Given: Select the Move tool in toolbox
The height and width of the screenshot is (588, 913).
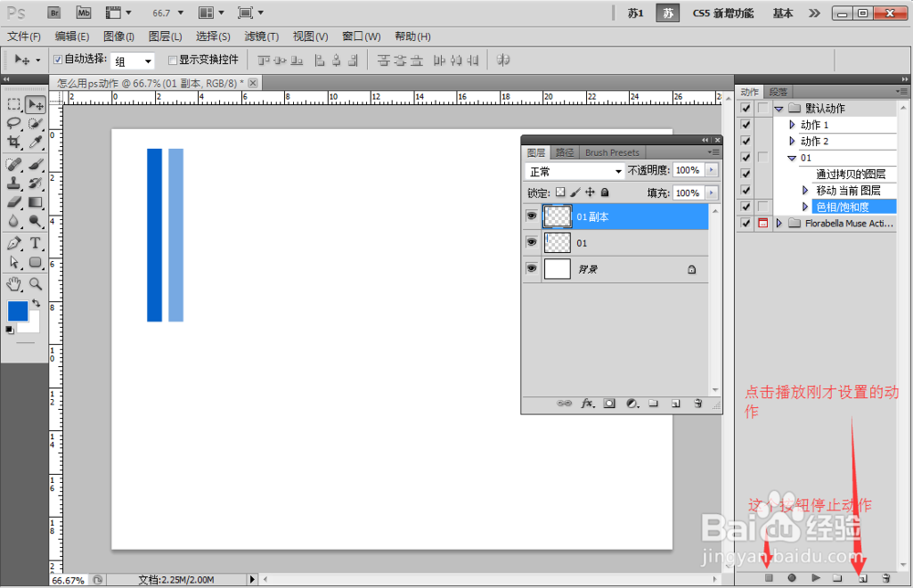Looking at the screenshot, I should click(36, 104).
